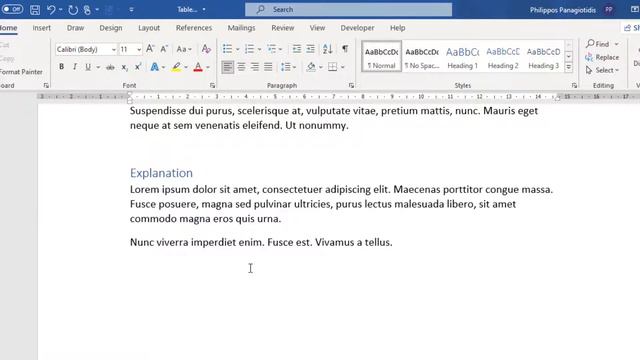
Task: Apply the Normal style
Action: click(x=382, y=57)
